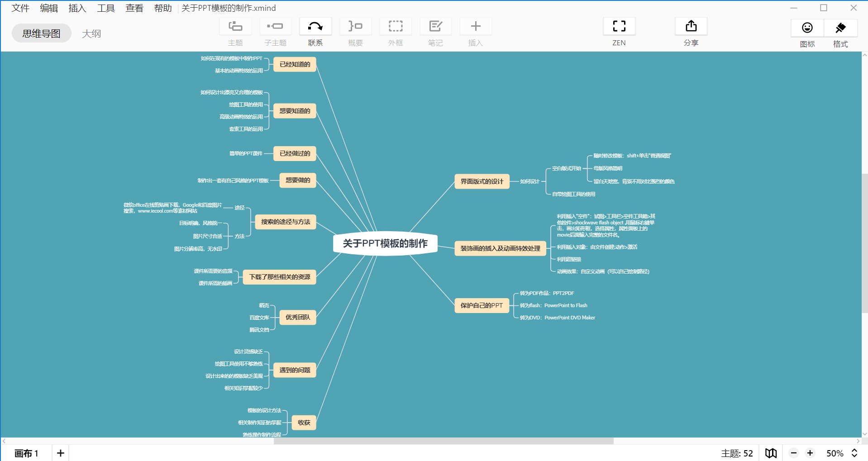Add a Subtopic via 子主题 icon
This screenshot has width=868, height=461.
pyautogui.click(x=275, y=27)
